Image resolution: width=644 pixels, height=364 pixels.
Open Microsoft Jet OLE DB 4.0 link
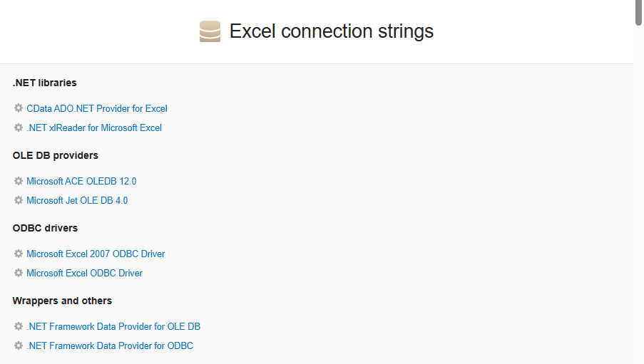[x=77, y=200]
